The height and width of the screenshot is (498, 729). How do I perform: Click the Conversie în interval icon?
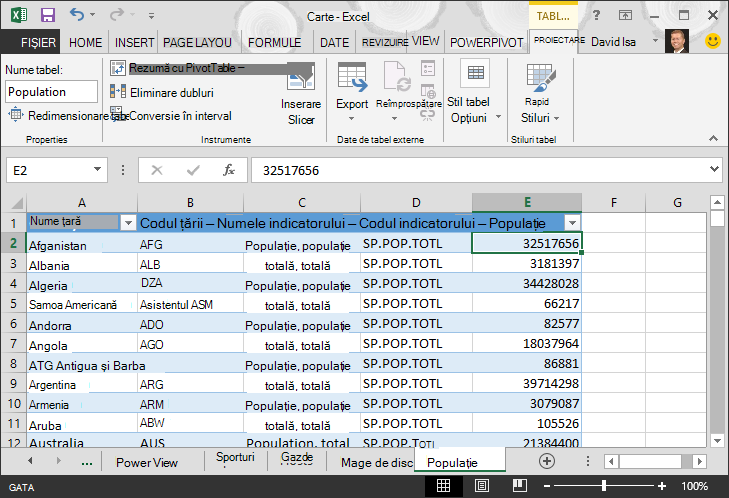[x=117, y=114]
